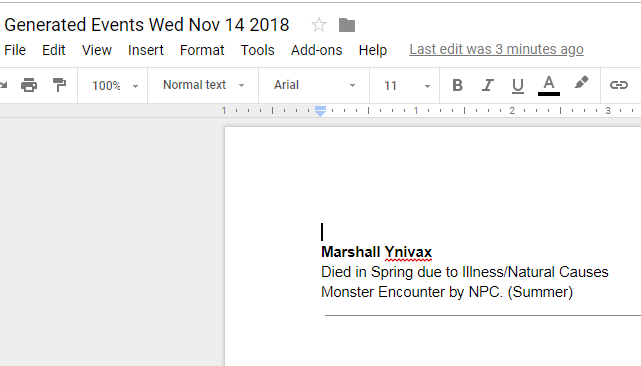Open the Insert menu

146,50
